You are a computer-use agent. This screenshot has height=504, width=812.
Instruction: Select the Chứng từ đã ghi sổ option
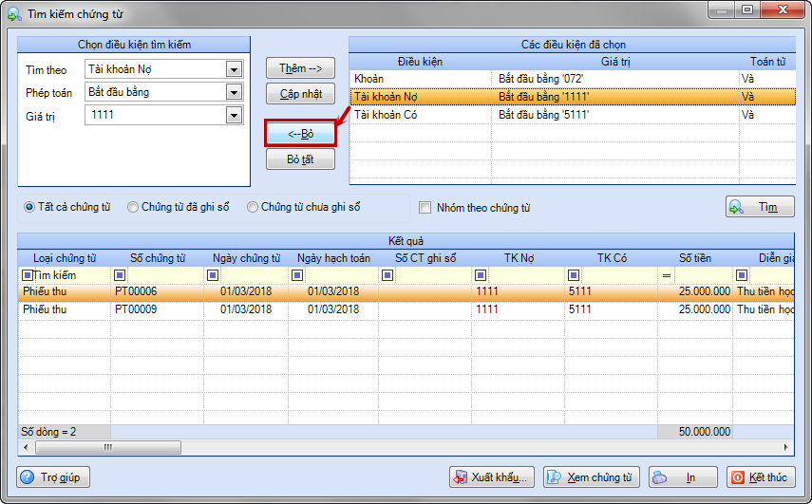pos(134,207)
